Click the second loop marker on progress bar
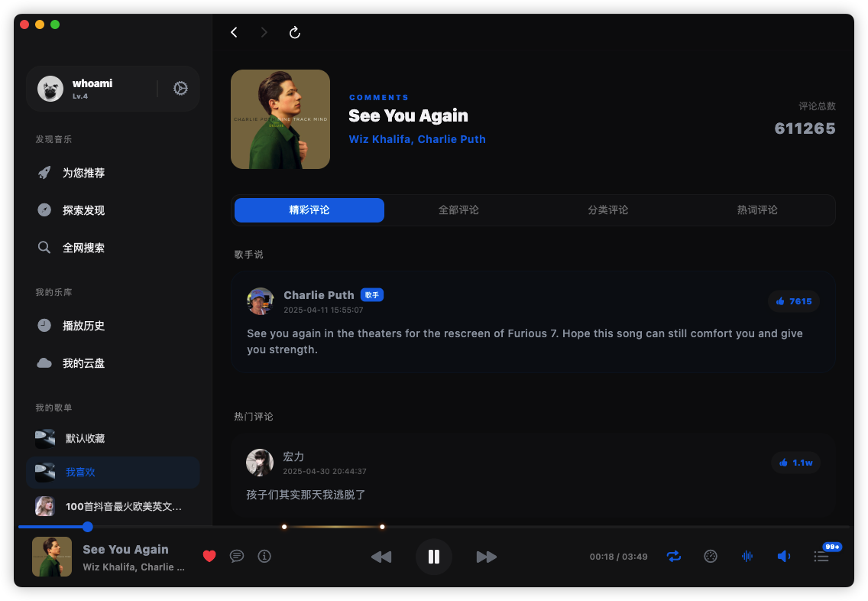Image resolution: width=868 pixels, height=601 pixels. click(382, 527)
